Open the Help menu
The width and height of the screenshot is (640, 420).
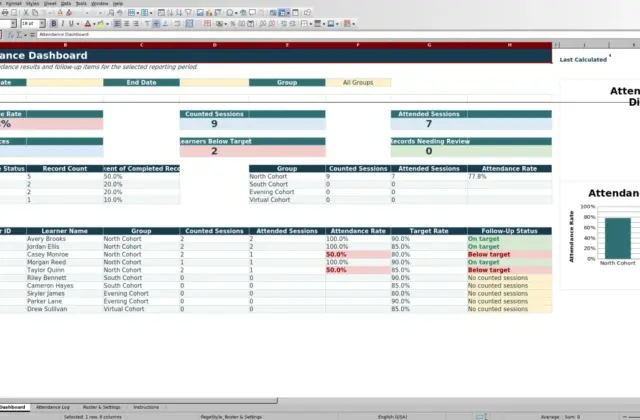pos(118,3)
